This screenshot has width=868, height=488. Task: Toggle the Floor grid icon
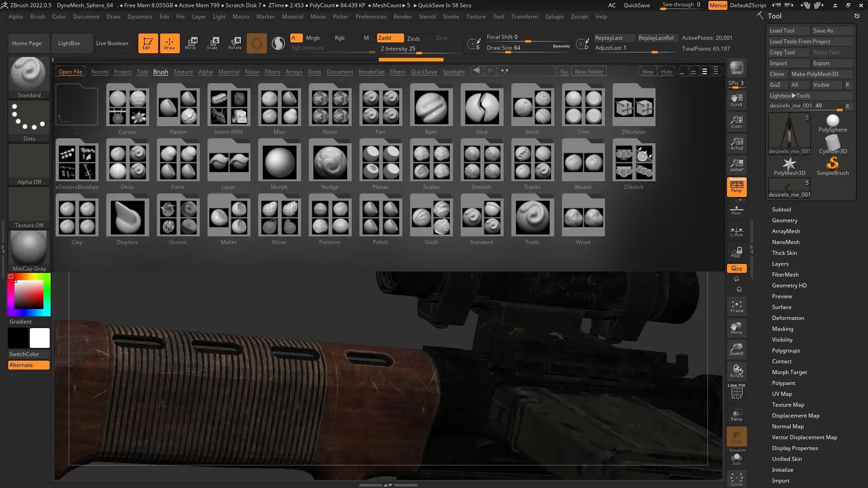(x=736, y=210)
